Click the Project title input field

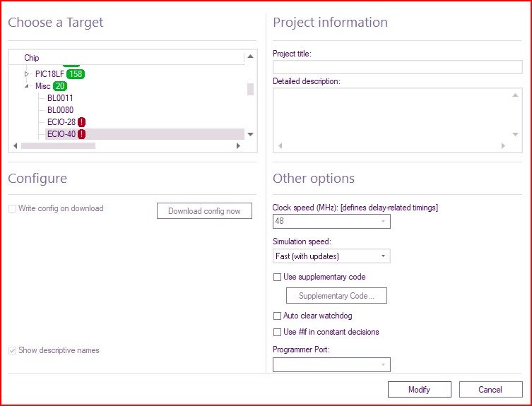(x=397, y=67)
